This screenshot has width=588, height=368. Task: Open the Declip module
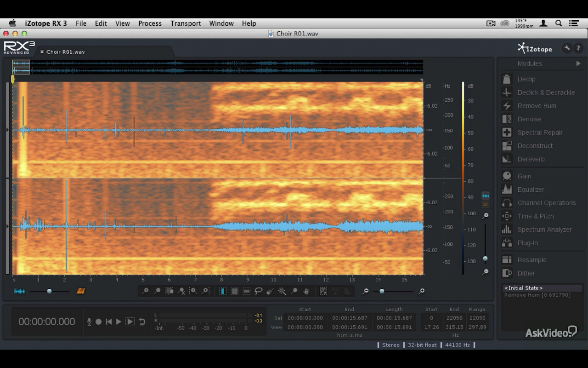[526, 79]
